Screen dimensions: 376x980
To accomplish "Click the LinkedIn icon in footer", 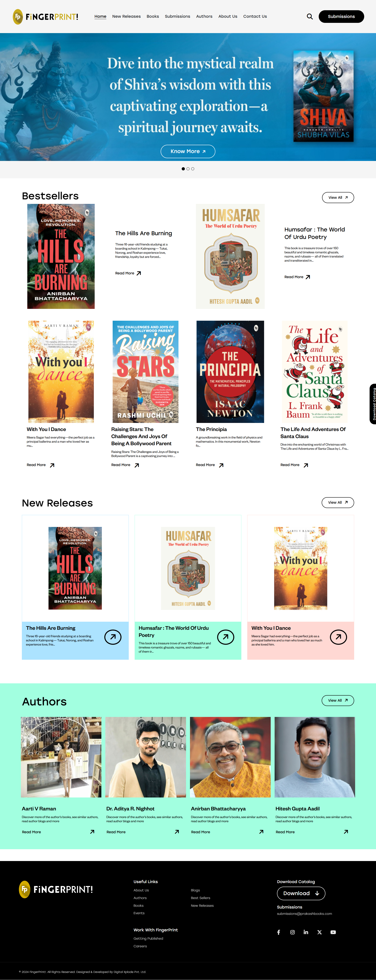I will pos(306,932).
